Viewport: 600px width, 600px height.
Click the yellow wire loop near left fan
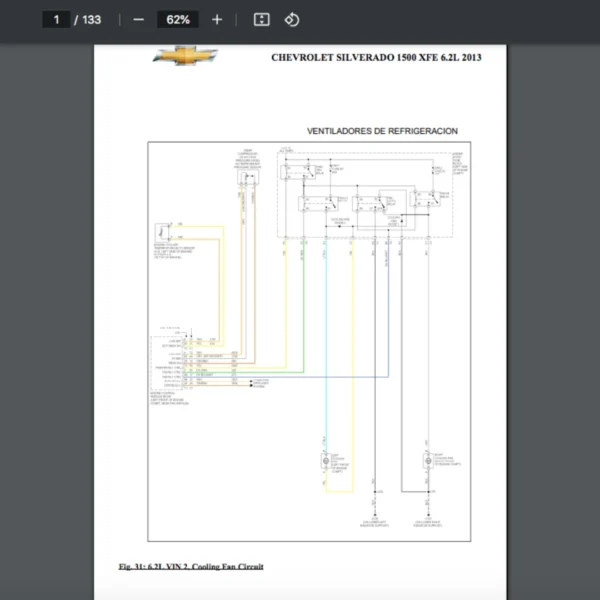click(352, 470)
